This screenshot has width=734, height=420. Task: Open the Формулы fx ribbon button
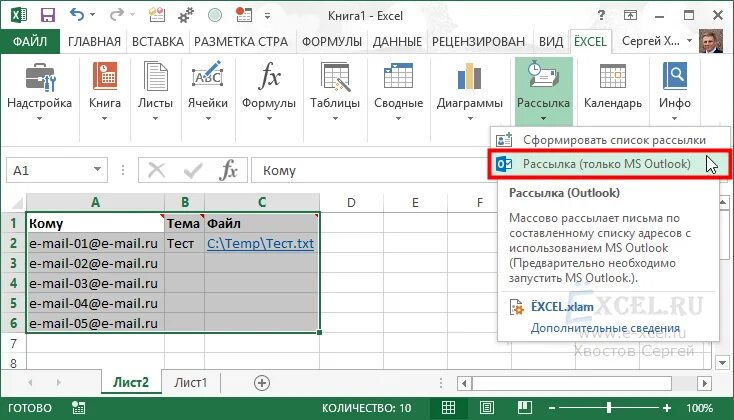pyautogui.click(x=269, y=91)
